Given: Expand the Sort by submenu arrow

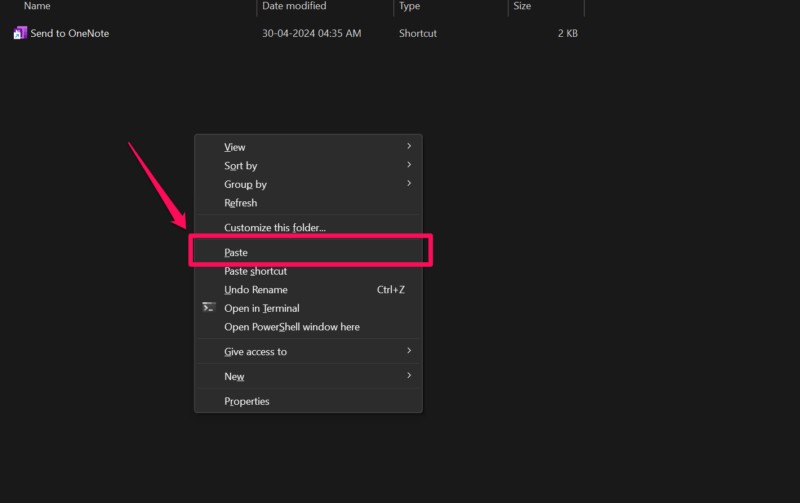Looking at the screenshot, I should point(409,165).
